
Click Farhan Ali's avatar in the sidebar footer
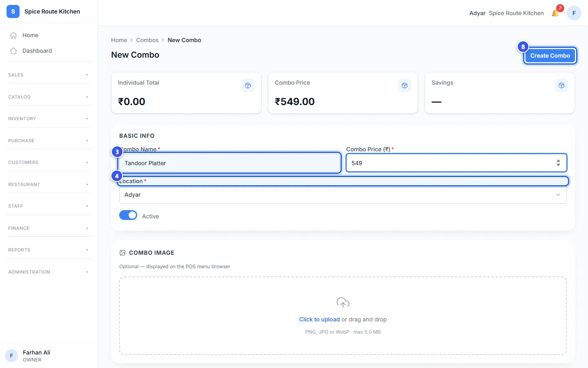coord(11,356)
